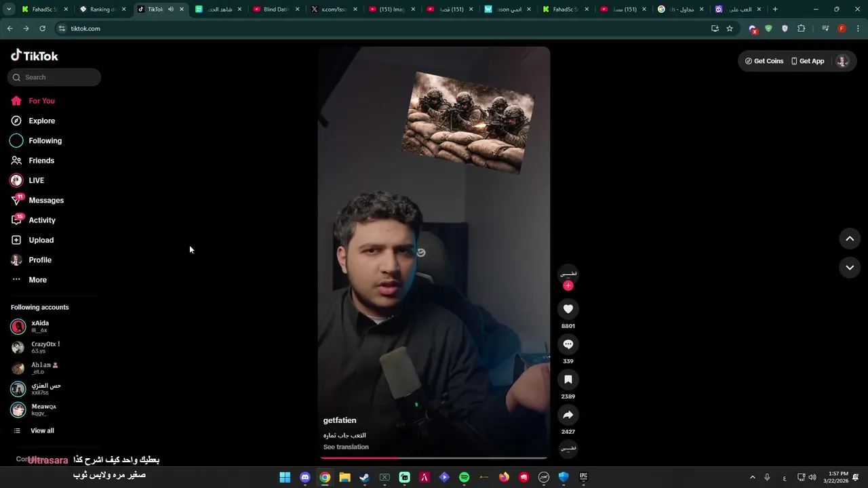Open the Meaw following account
This screenshot has width=868, height=488.
click(33, 410)
